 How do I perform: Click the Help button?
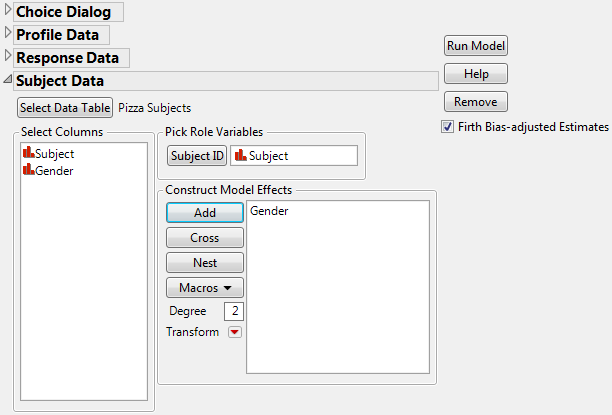pos(476,73)
